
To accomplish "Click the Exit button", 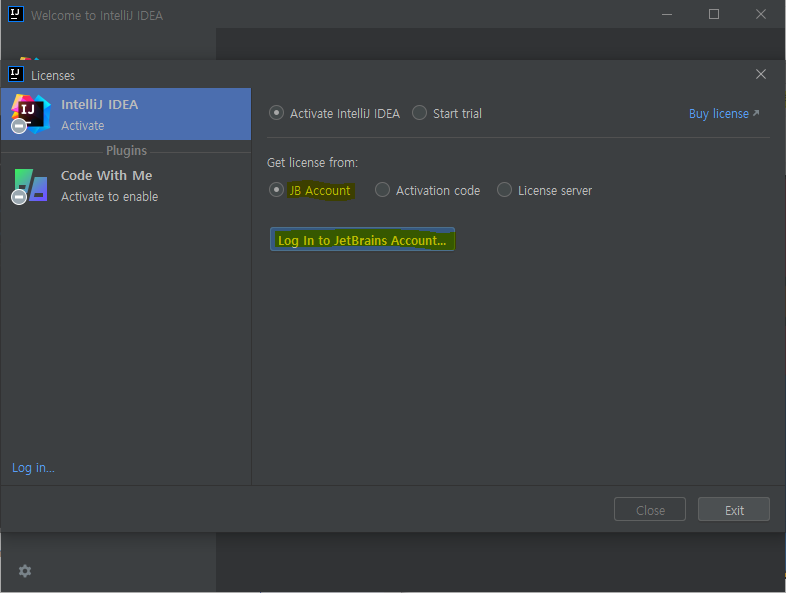I will pos(733,509).
